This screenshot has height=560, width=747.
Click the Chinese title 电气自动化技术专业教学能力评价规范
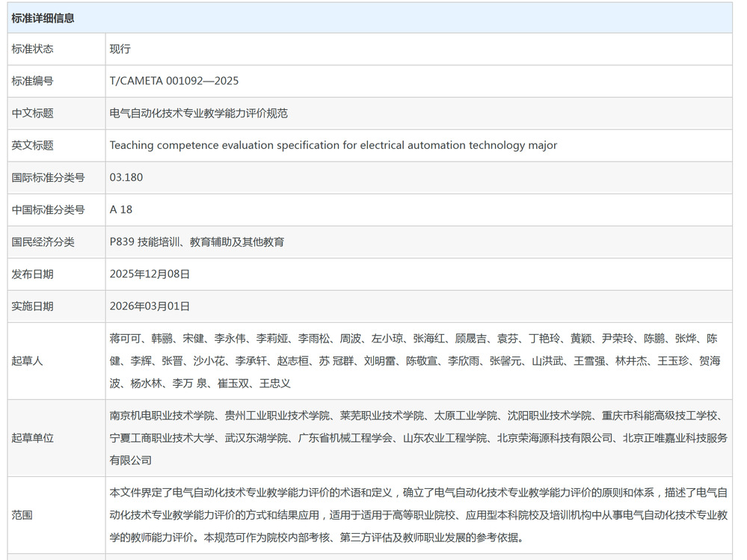198,114
